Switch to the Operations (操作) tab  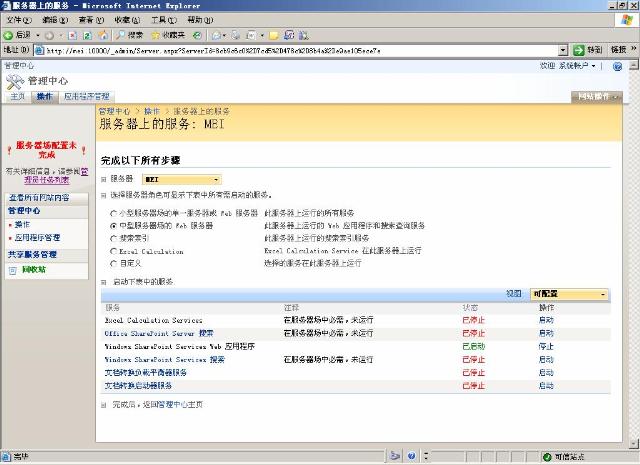click(x=45, y=97)
